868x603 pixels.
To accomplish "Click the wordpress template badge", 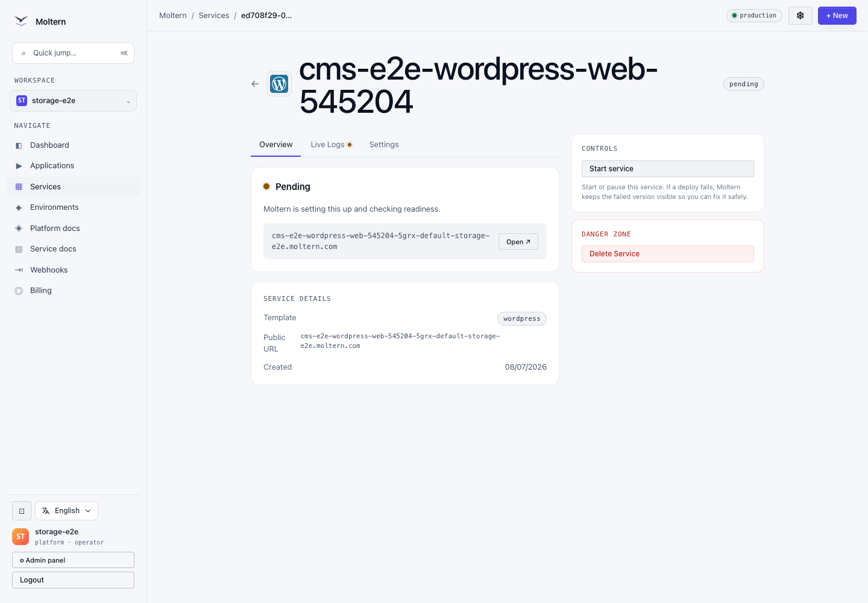I will pos(522,318).
